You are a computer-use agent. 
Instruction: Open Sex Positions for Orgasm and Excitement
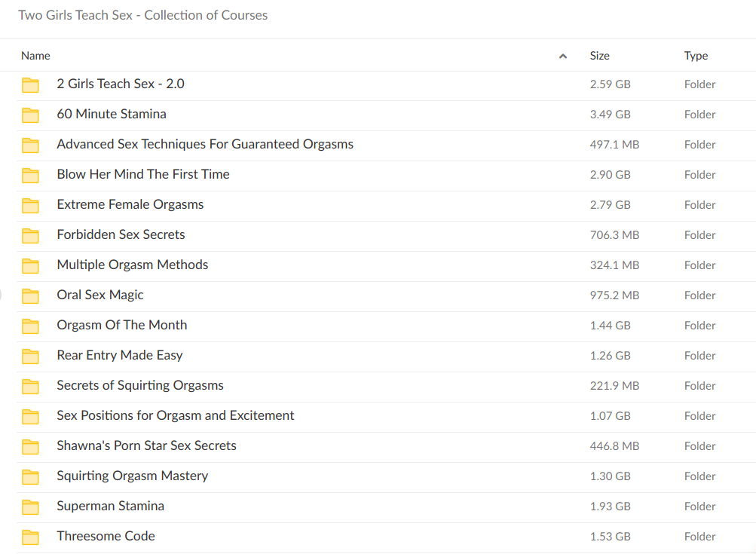(175, 415)
